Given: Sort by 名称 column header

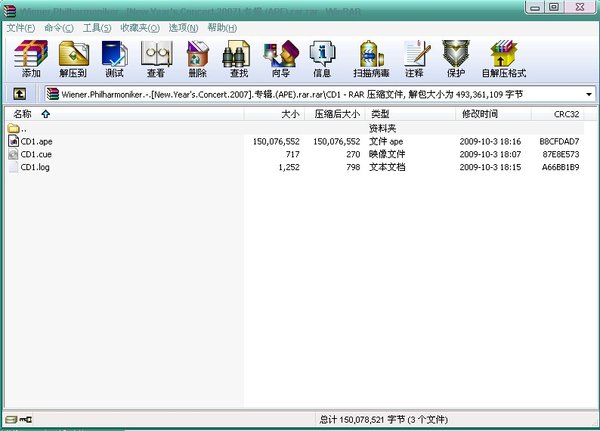Looking at the screenshot, I should click(x=124, y=114).
